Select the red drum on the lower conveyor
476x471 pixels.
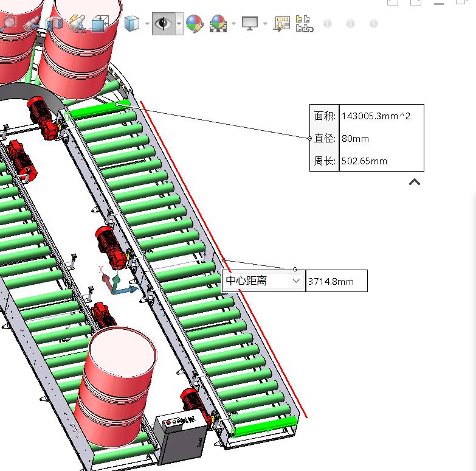pos(115,388)
